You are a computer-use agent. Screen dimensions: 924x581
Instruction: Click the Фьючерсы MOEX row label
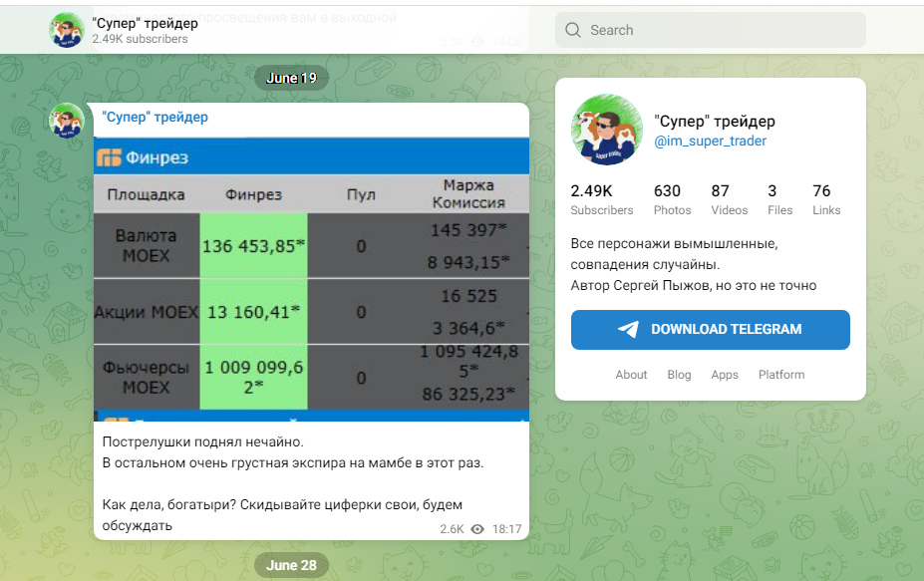click(147, 377)
